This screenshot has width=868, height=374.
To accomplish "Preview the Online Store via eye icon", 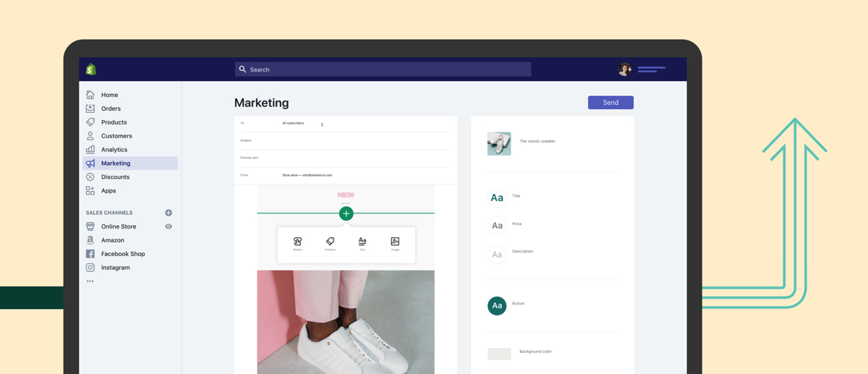I will [169, 226].
